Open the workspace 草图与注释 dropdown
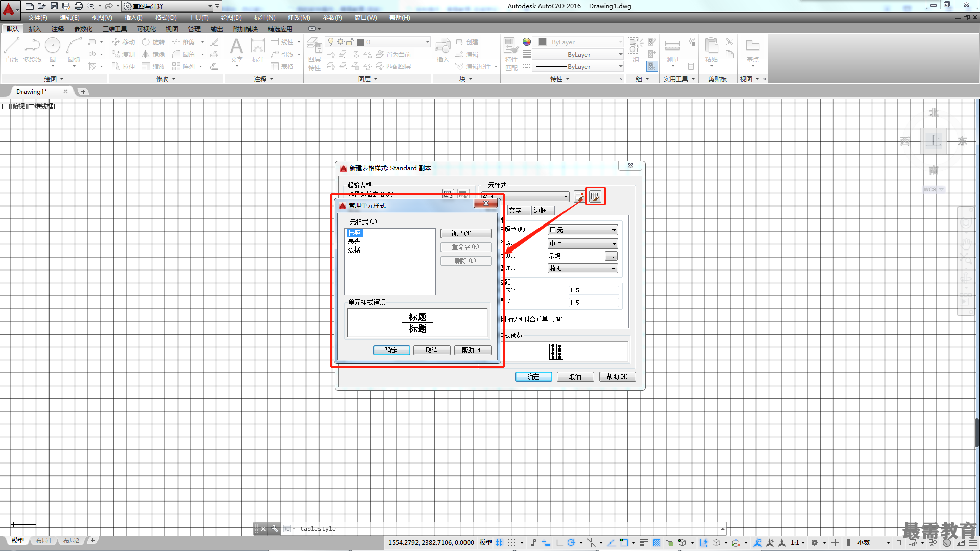Image resolution: width=980 pixels, height=551 pixels. point(168,6)
